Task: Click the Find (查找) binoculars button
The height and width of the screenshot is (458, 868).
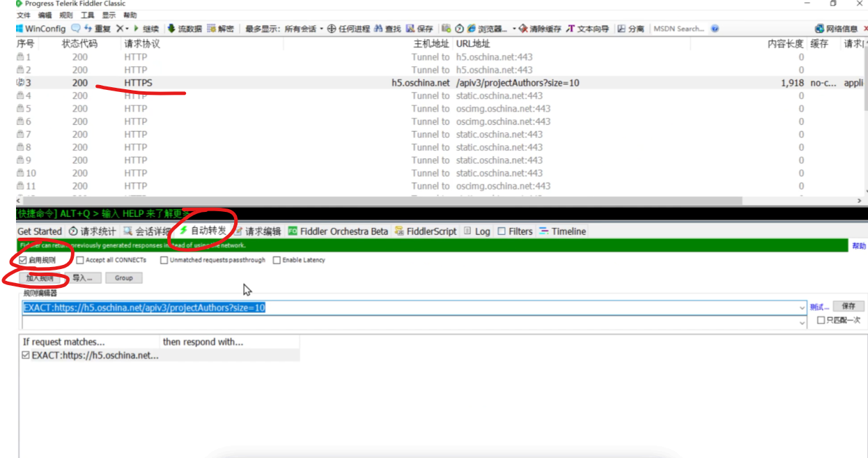Action: point(387,29)
